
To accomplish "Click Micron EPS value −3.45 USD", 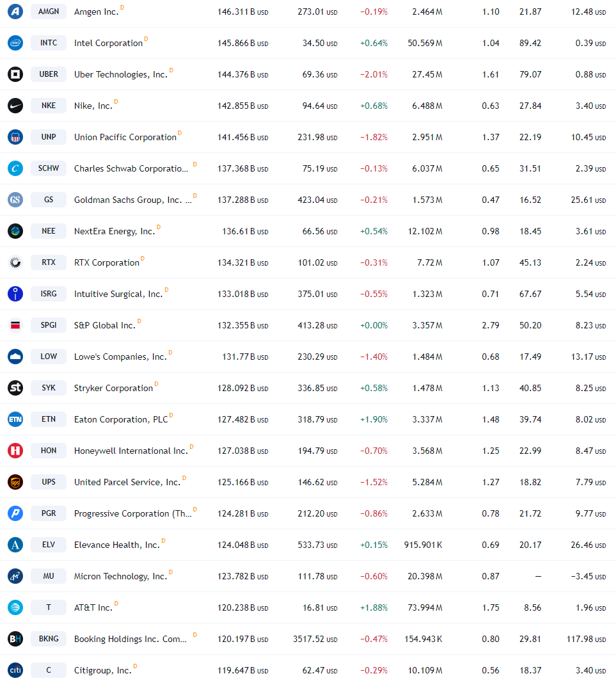I will 588,576.
